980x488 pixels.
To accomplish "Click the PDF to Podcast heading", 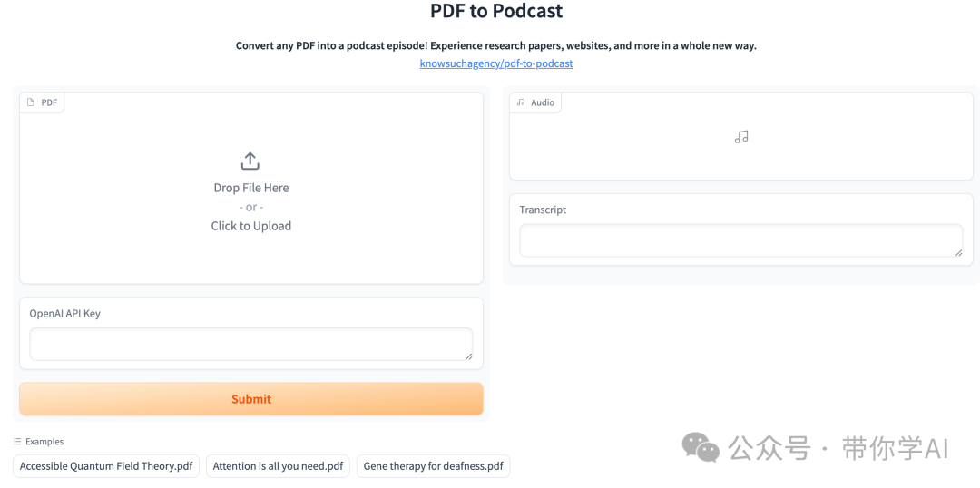I will [x=496, y=11].
